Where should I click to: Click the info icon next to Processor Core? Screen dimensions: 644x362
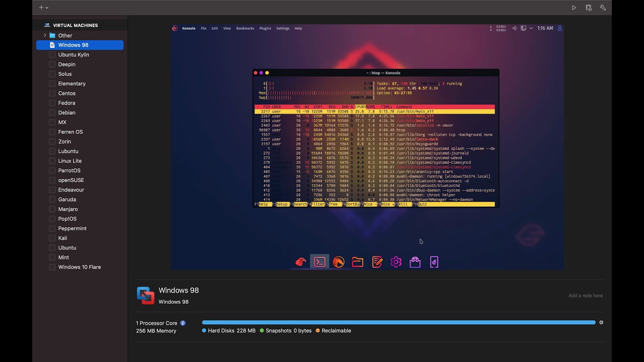183,323
